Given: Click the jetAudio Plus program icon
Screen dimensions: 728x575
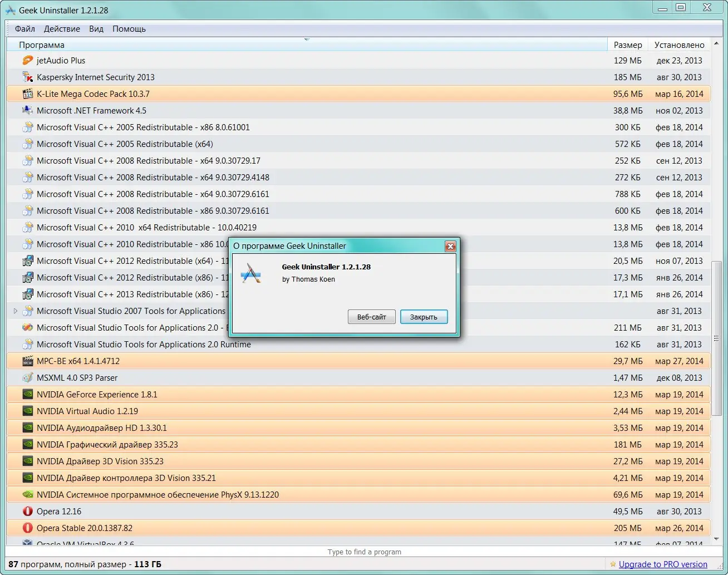Looking at the screenshot, I should click(27, 60).
